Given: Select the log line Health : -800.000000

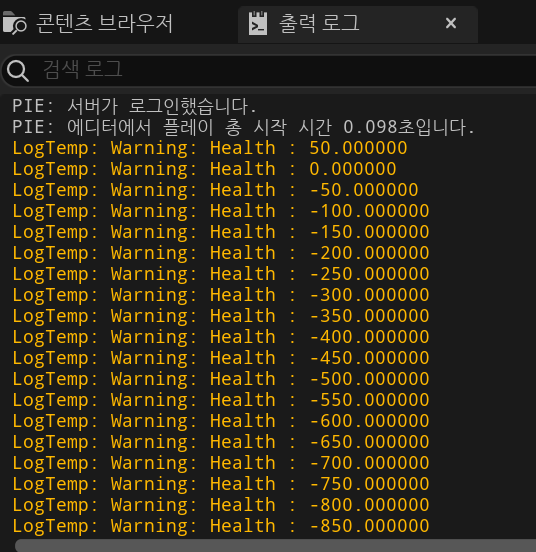Looking at the screenshot, I should pos(221,505).
